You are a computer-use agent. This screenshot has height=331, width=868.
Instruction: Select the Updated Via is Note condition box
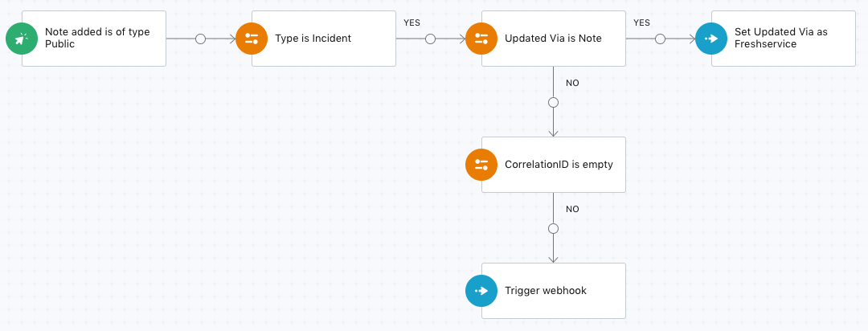[x=554, y=39]
